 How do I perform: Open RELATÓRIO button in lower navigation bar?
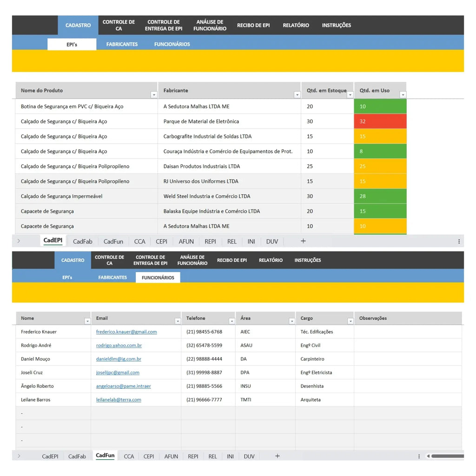pos(271,260)
